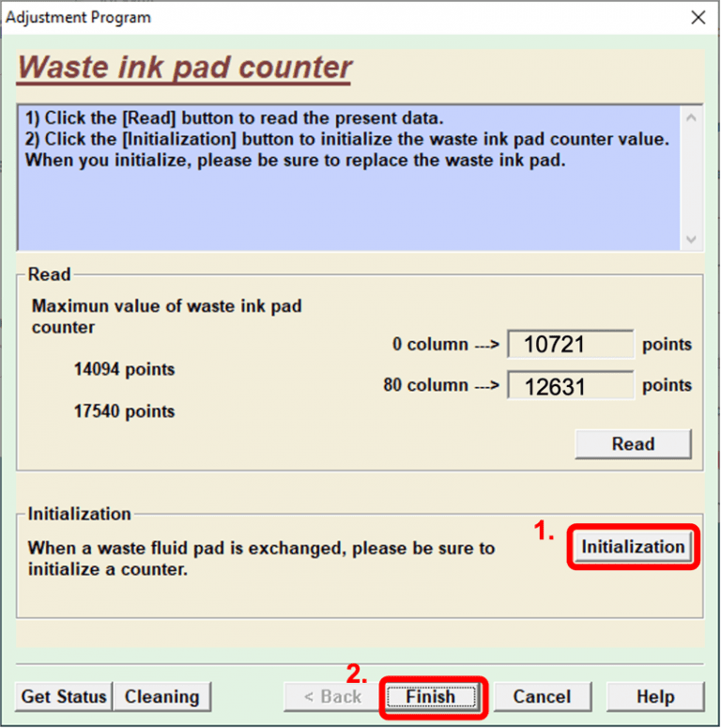The image size is (721, 728).
Task: Select the 14094 points value
Action: tap(124, 369)
